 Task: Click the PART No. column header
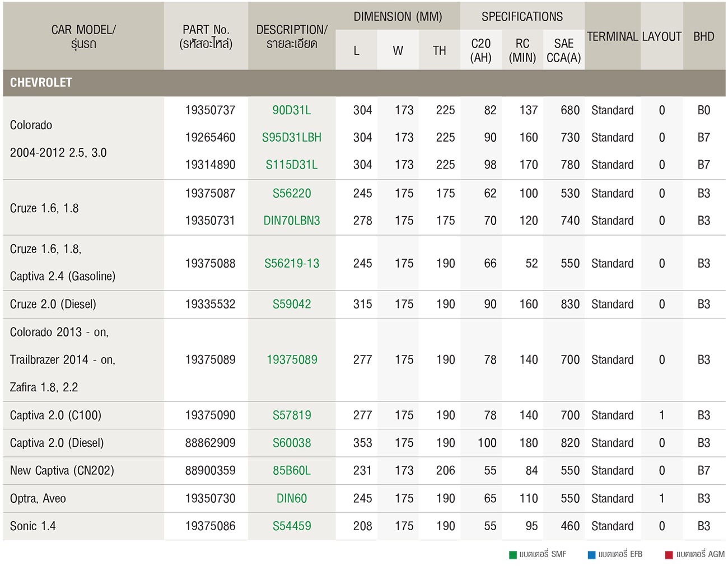[x=206, y=36]
